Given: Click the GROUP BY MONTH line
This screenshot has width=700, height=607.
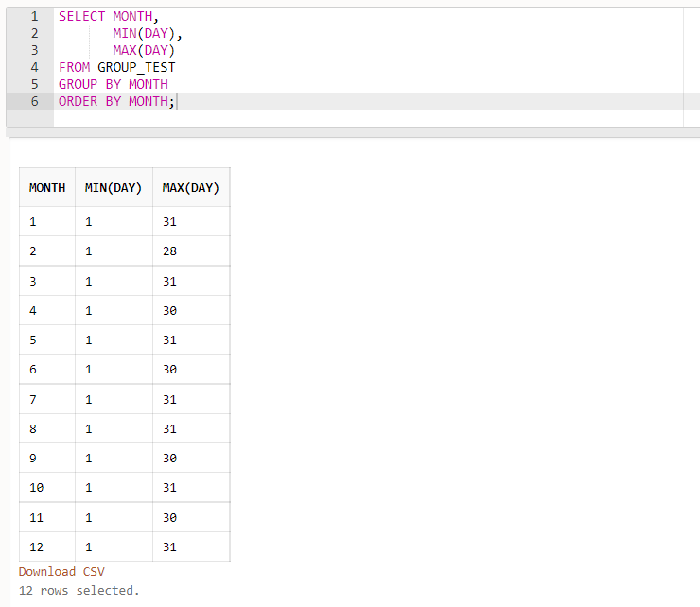Looking at the screenshot, I should pos(114,84).
